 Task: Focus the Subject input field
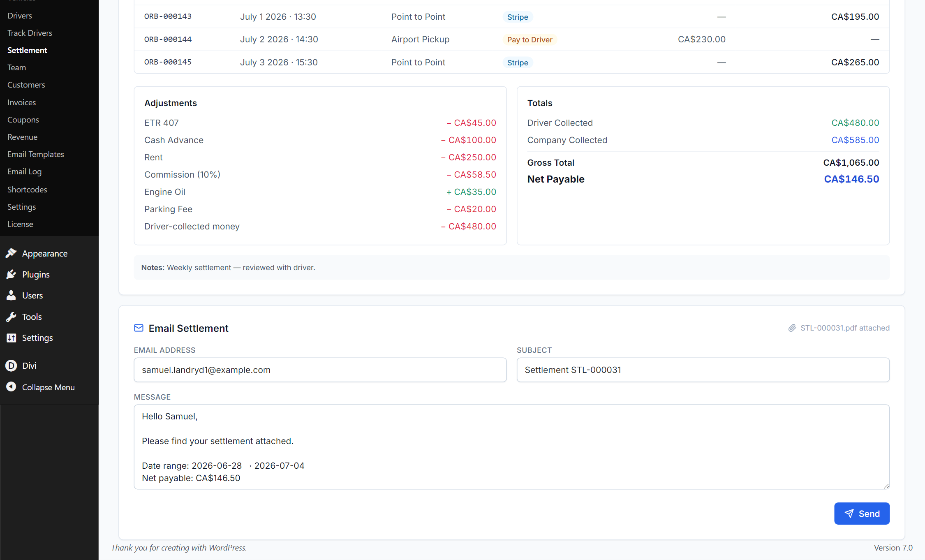pos(703,370)
